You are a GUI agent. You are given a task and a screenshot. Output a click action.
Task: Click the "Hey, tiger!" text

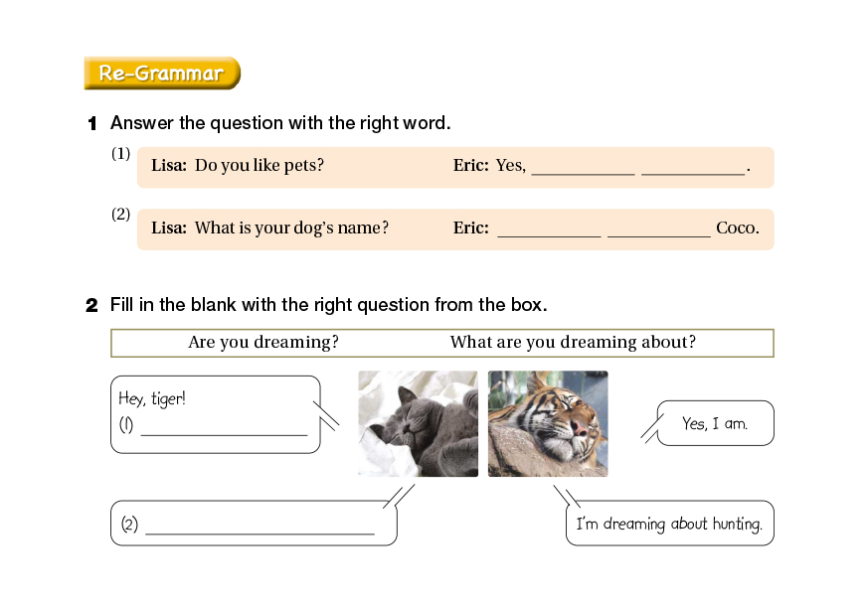click(152, 399)
